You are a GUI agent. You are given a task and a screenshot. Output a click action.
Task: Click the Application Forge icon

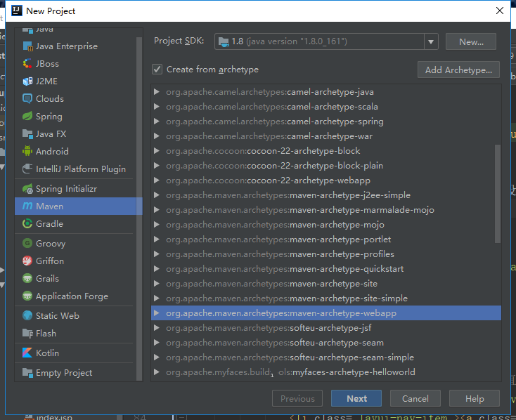coord(27,296)
